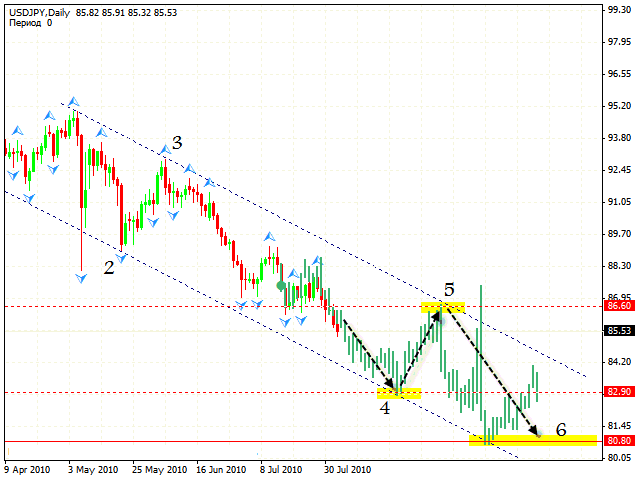Image resolution: width=642 pixels, height=479 pixels.
Task: Click the 99.30 price axis label
Action: 619,10
